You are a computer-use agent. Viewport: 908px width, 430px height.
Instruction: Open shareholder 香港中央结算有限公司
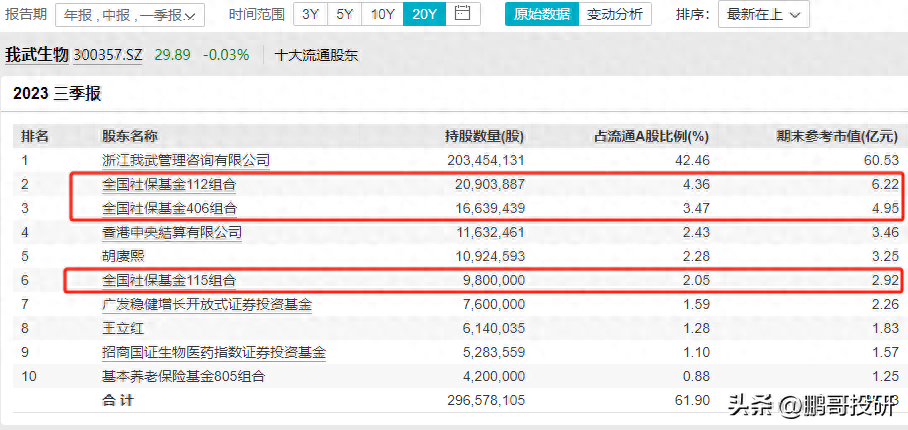171,233
